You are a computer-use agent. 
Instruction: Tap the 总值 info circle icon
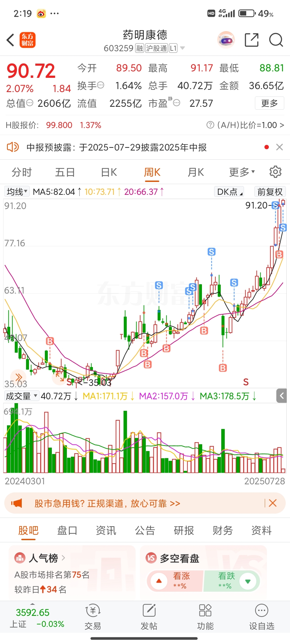pos(30,103)
